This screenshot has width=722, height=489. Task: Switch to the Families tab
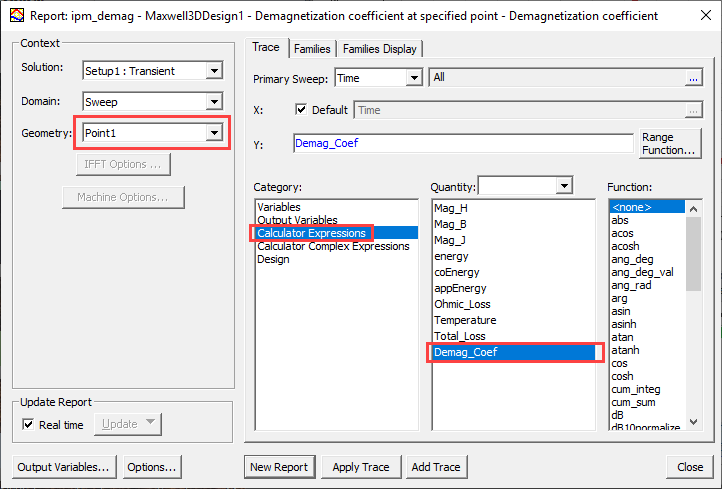tap(312, 49)
